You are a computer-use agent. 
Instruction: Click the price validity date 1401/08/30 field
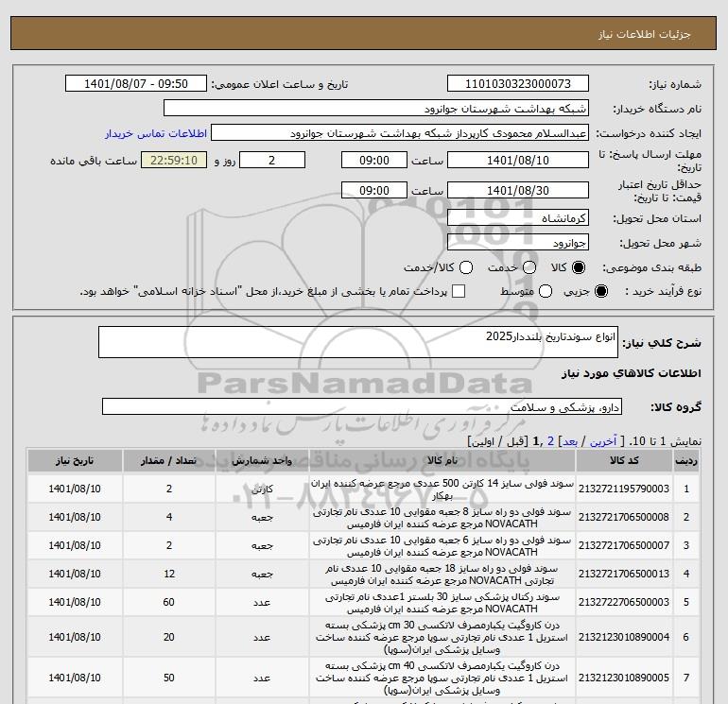point(518,190)
